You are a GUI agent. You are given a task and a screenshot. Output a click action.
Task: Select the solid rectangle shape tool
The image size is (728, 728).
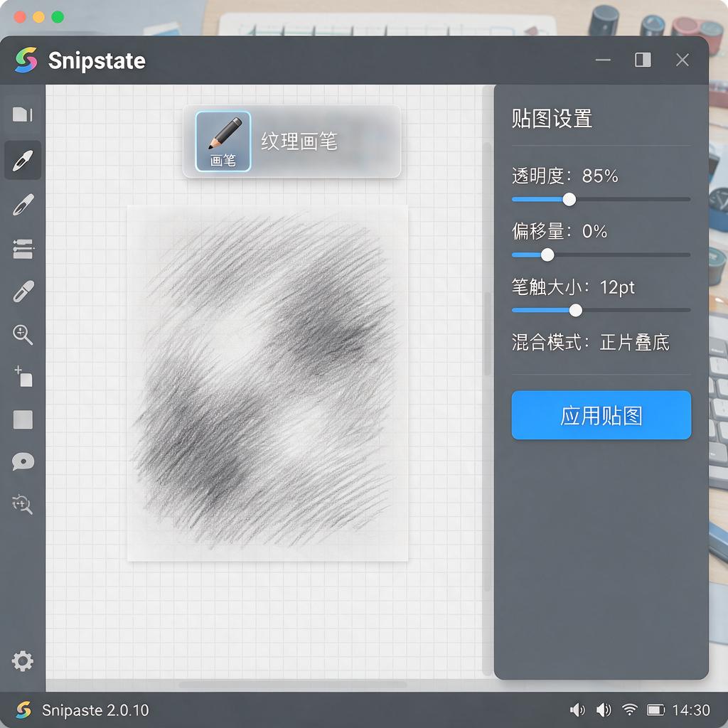click(23, 419)
